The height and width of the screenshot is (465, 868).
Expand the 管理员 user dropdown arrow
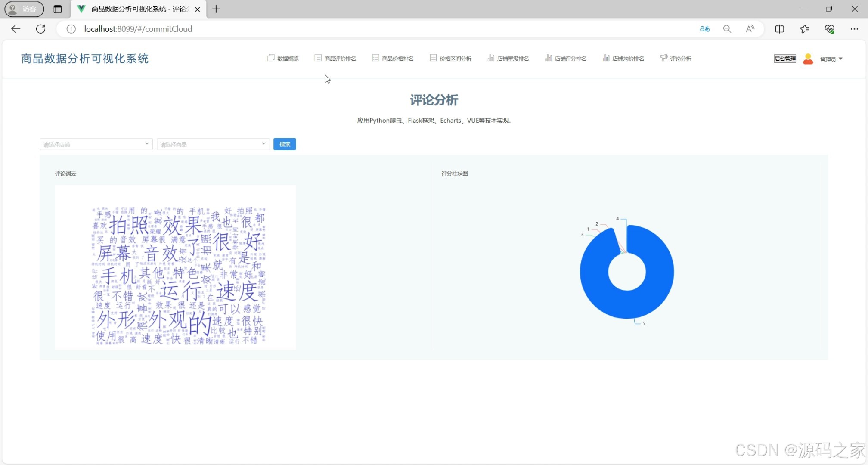pyautogui.click(x=840, y=59)
